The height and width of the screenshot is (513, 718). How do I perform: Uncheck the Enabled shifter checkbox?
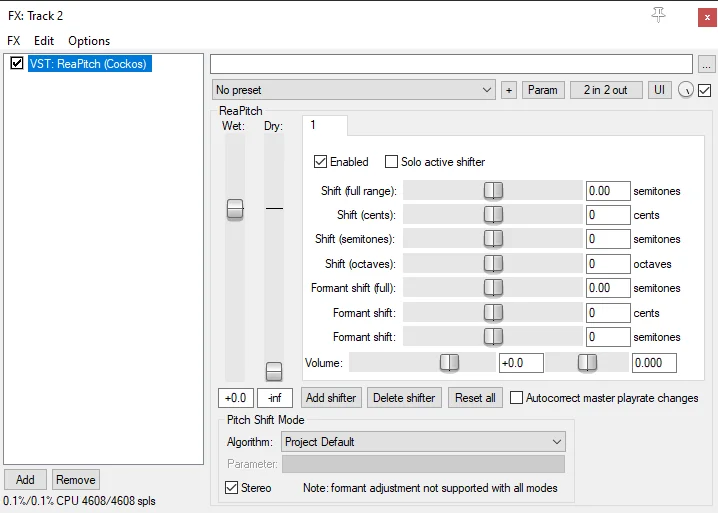coord(321,162)
